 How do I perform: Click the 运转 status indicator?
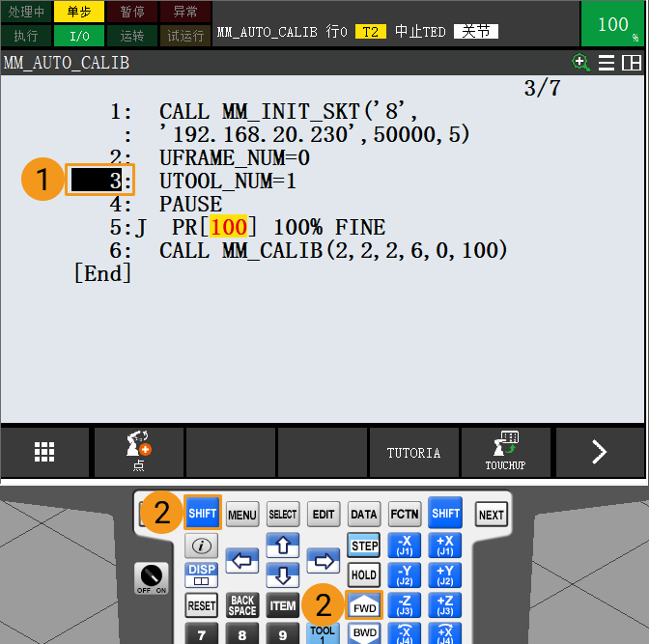[132, 36]
